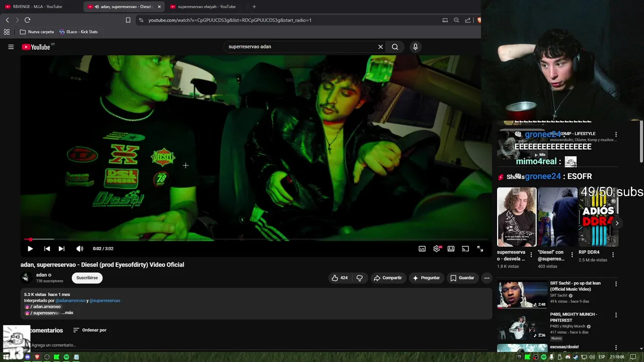Open the zoom level indicator
644x362 pixels.
coord(456,20)
